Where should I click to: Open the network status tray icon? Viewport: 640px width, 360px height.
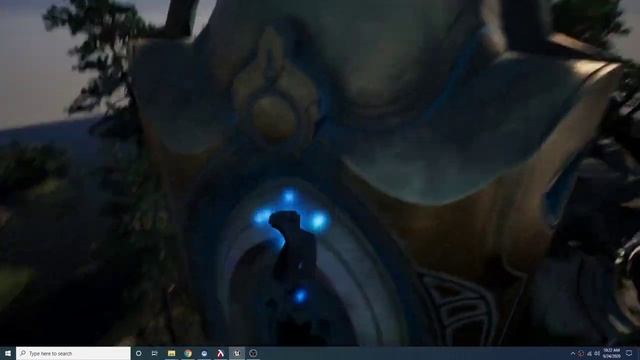coord(590,353)
